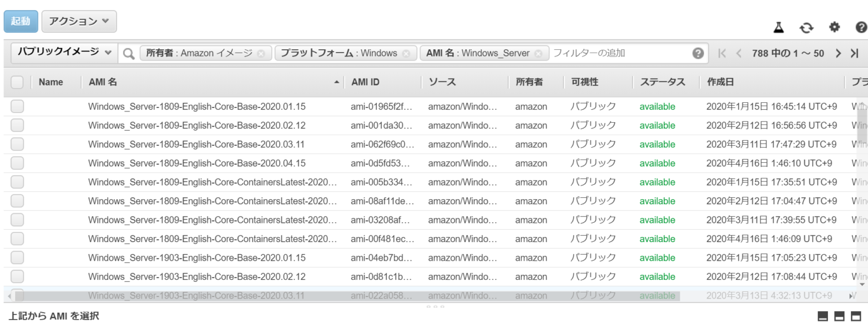Check the Windows_Server-1903 Base 2020.01.15 row
This screenshot has width=868, height=332.
coord(17,257)
